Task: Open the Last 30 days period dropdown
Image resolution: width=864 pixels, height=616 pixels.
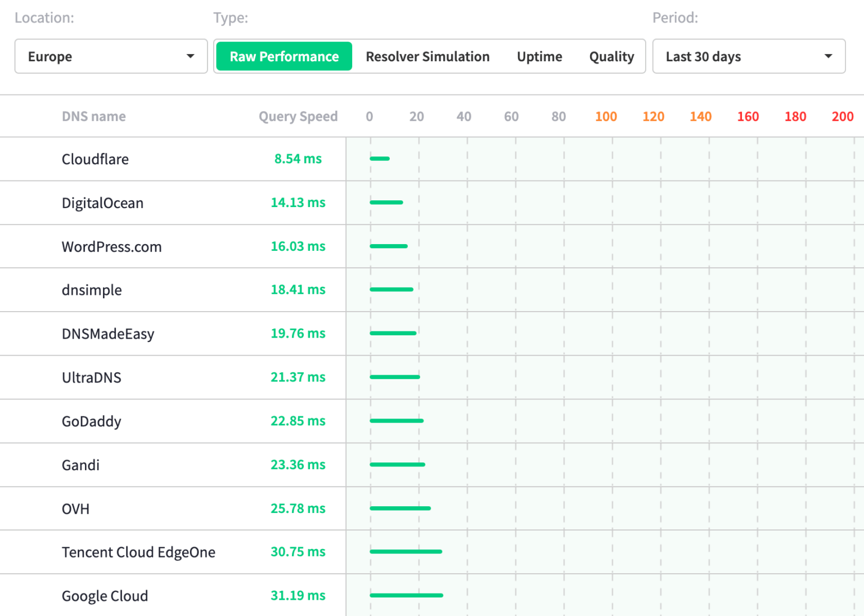Action: [749, 56]
